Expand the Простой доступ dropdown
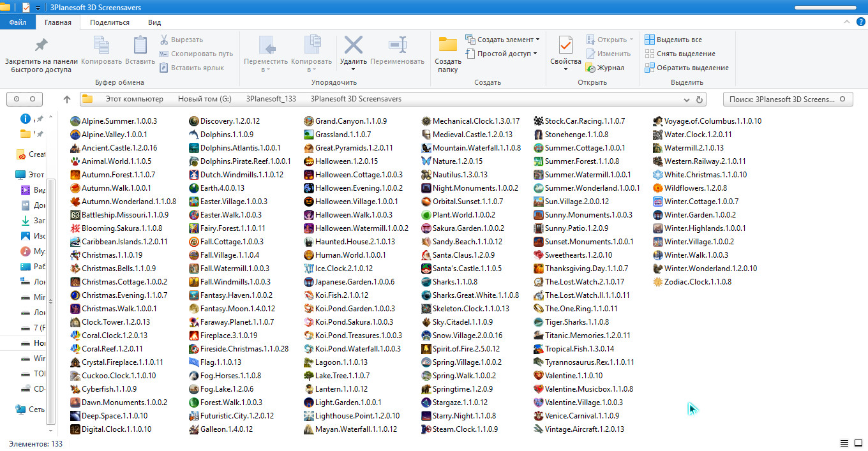The height and width of the screenshot is (451, 868). click(535, 54)
